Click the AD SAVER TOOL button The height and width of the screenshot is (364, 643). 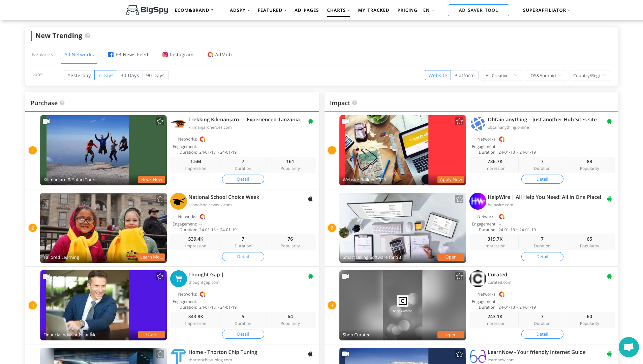click(478, 10)
